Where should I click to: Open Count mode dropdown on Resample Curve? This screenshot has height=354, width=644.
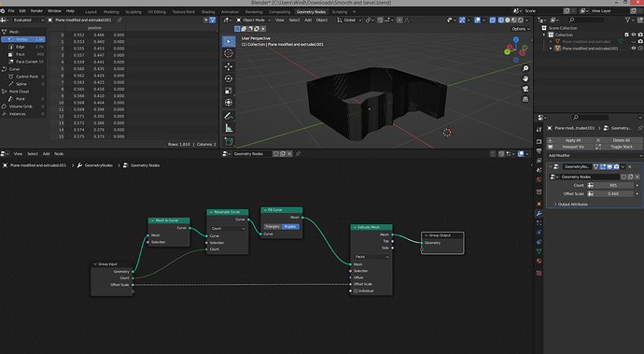point(228,228)
